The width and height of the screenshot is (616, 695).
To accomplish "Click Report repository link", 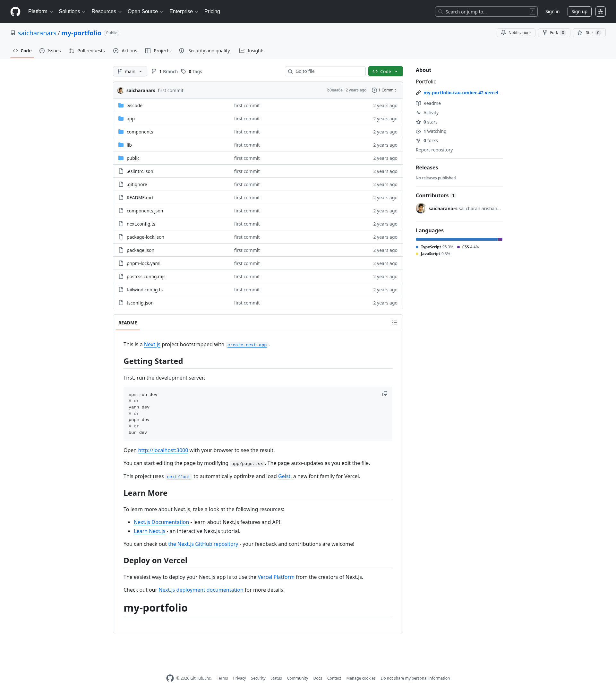I will pos(434,150).
